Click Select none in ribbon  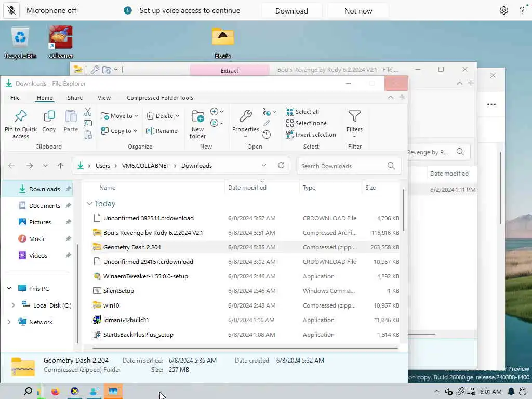click(x=306, y=123)
